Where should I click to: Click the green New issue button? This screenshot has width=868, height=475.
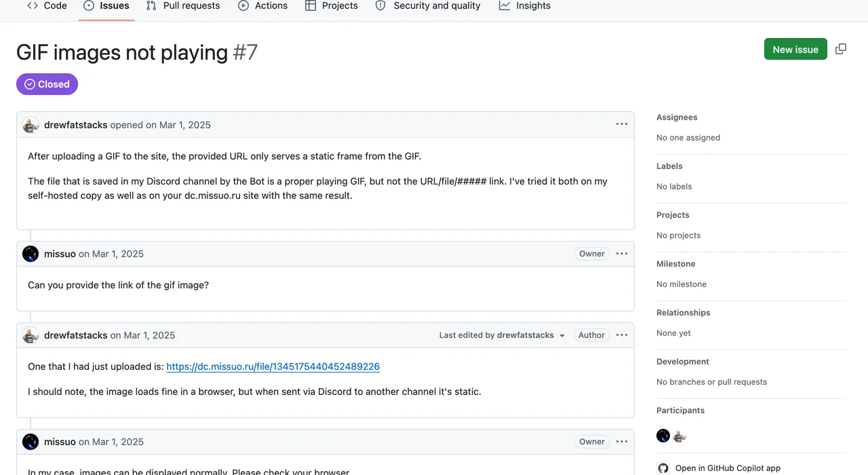[x=795, y=49]
